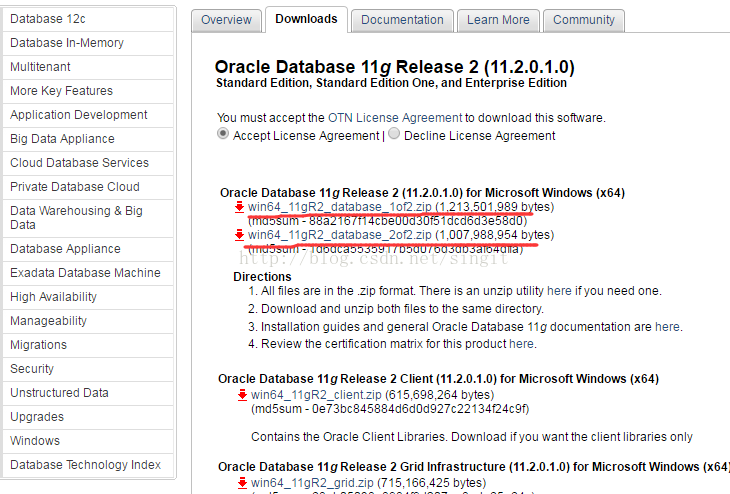Click the 'Directions' heading text
This screenshot has width=730, height=494.
click(x=262, y=277)
